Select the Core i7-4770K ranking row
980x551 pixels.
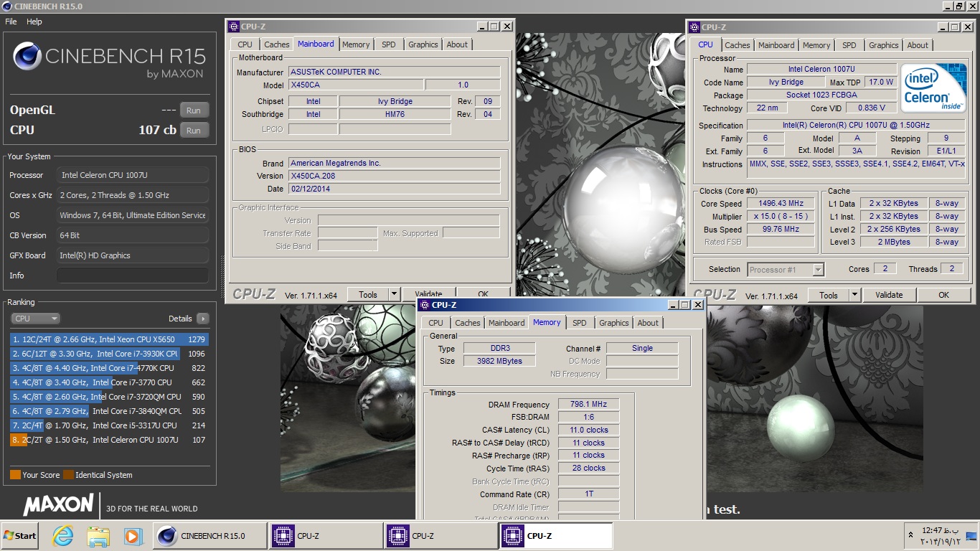point(108,368)
